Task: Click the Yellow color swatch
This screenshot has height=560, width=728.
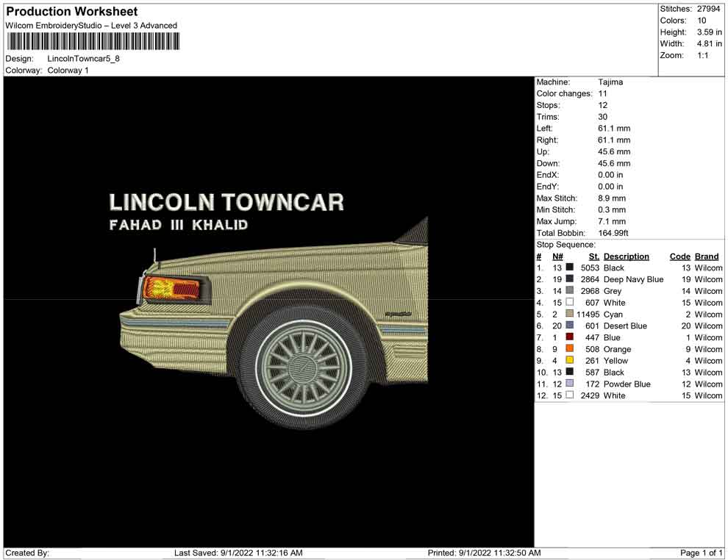Action: click(x=570, y=360)
